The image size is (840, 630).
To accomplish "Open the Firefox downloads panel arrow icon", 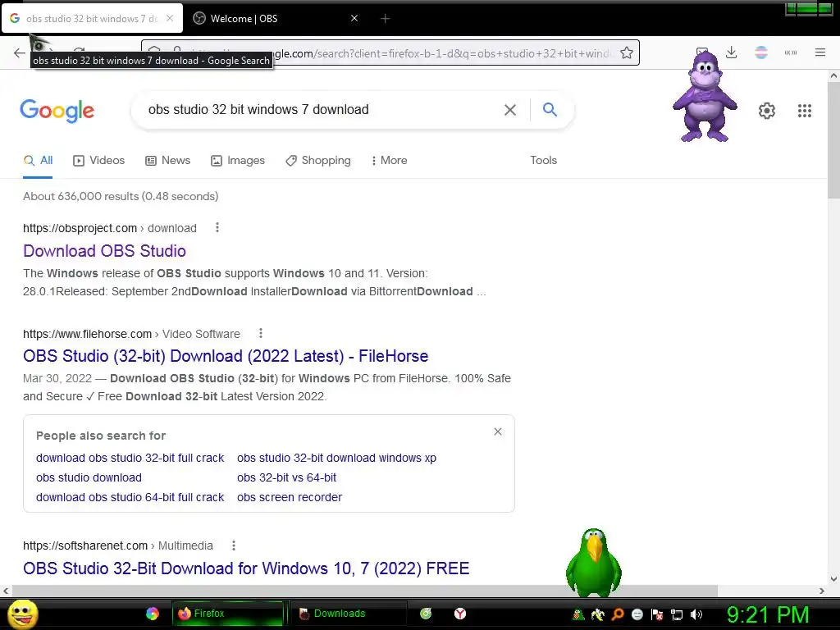I will pyautogui.click(x=731, y=52).
